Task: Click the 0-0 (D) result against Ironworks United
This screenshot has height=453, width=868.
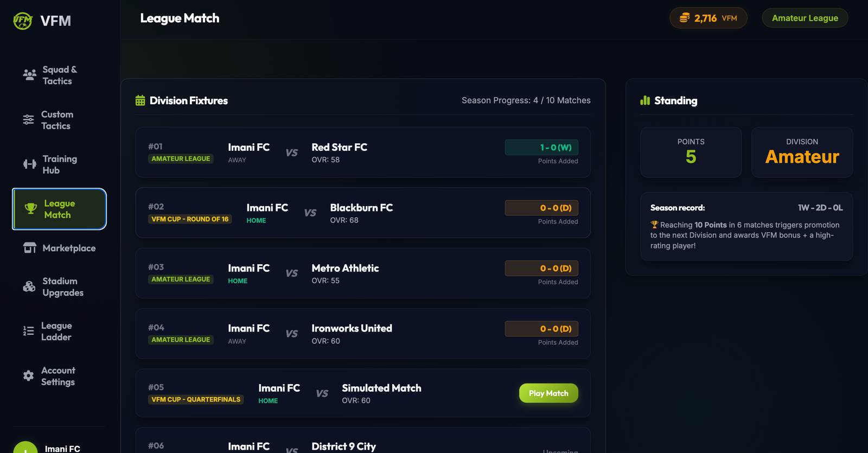Action: click(x=541, y=329)
